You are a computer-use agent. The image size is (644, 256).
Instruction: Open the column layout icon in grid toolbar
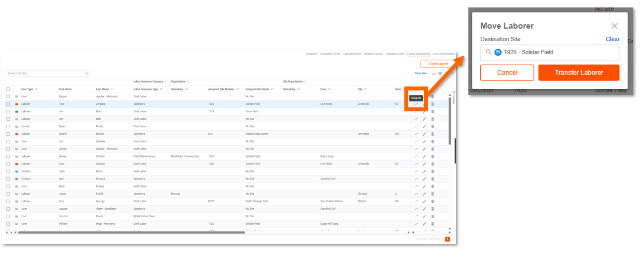[x=440, y=73]
